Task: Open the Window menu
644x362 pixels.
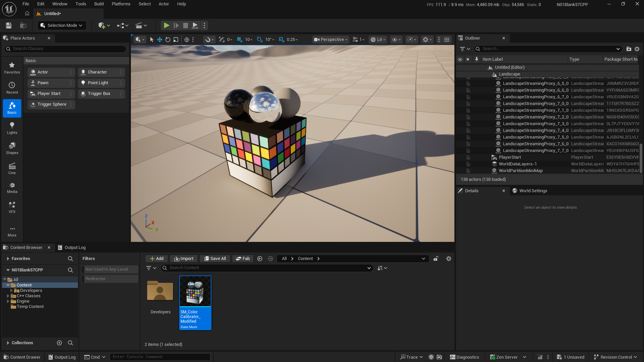Action: [60, 4]
